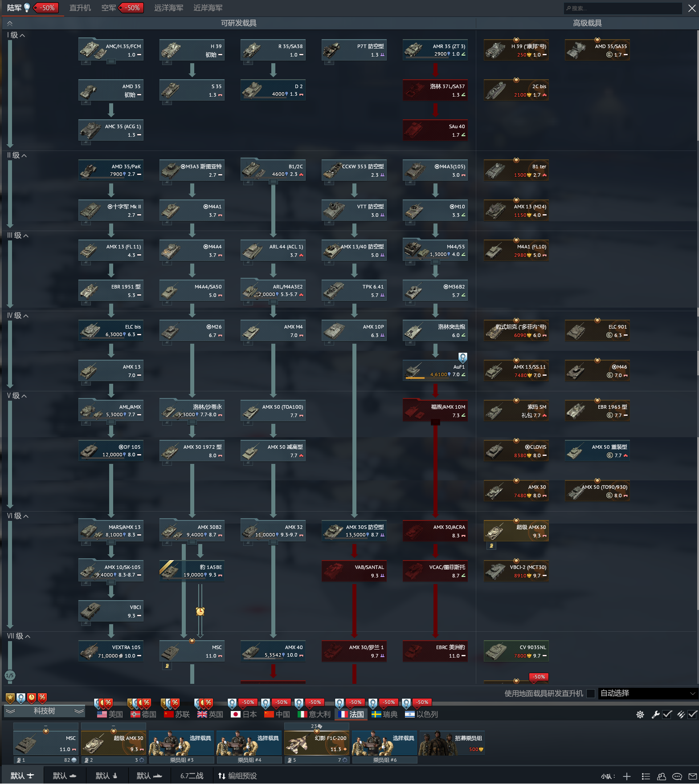
Task: Click the wrench auto-repair icon
Action: click(x=655, y=715)
